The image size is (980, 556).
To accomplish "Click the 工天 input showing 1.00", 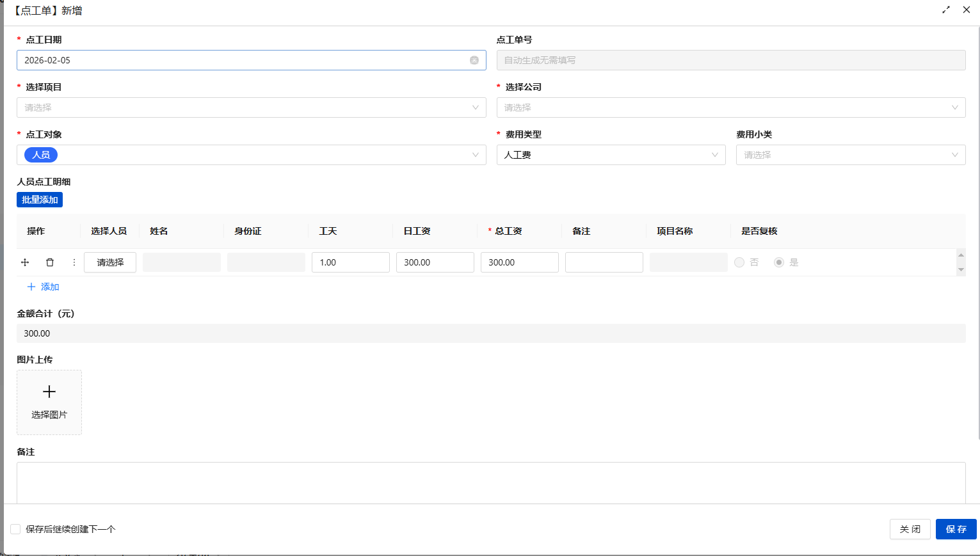I will click(x=350, y=262).
